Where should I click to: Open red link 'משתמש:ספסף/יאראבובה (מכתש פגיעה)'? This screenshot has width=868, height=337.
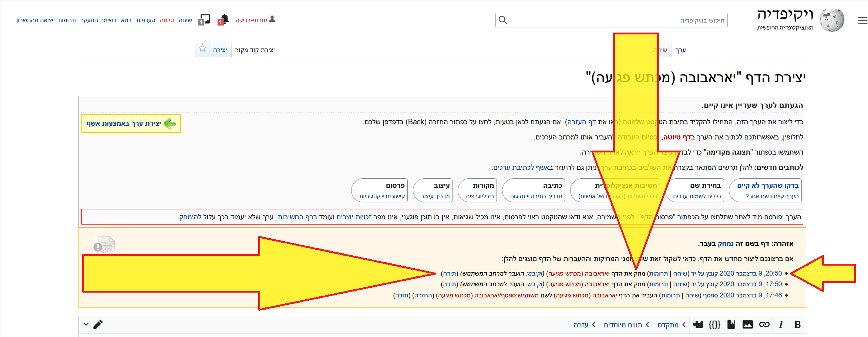click(488, 296)
